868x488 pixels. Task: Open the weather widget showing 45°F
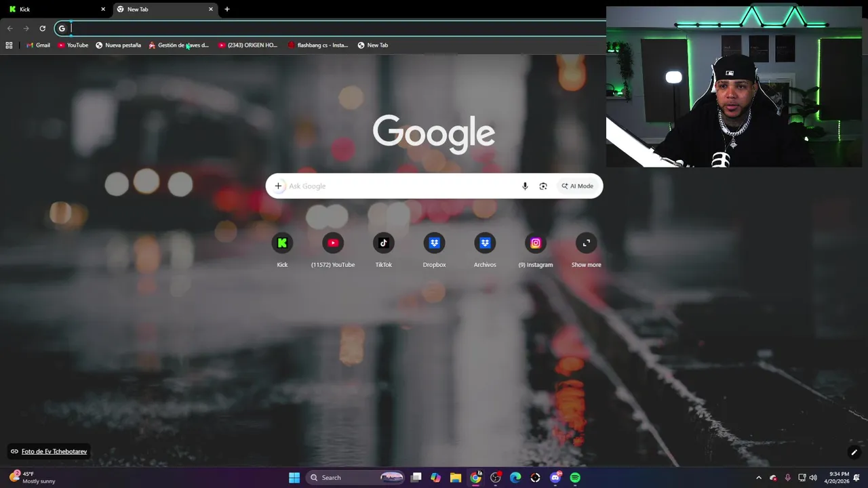click(32, 478)
